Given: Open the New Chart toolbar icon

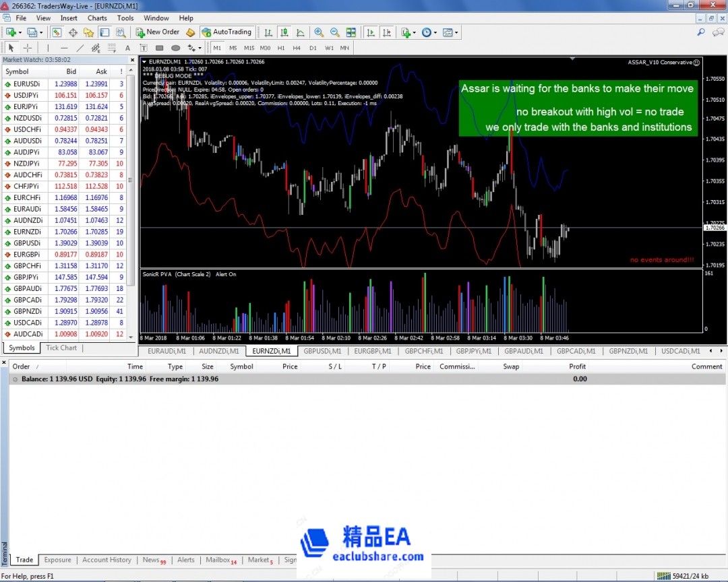Looking at the screenshot, I should pyautogui.click(x=11, y=32).
